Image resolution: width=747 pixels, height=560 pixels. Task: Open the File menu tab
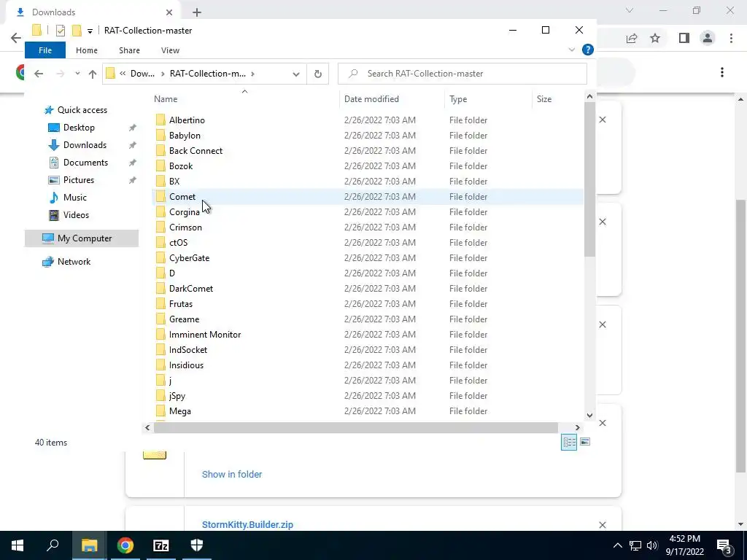coord(45,50)
